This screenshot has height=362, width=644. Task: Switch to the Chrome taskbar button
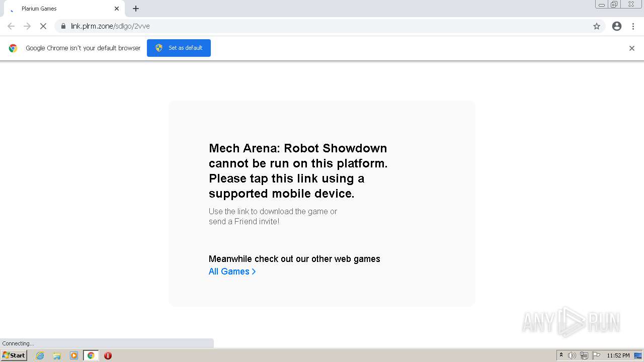(x=91, y=355)
